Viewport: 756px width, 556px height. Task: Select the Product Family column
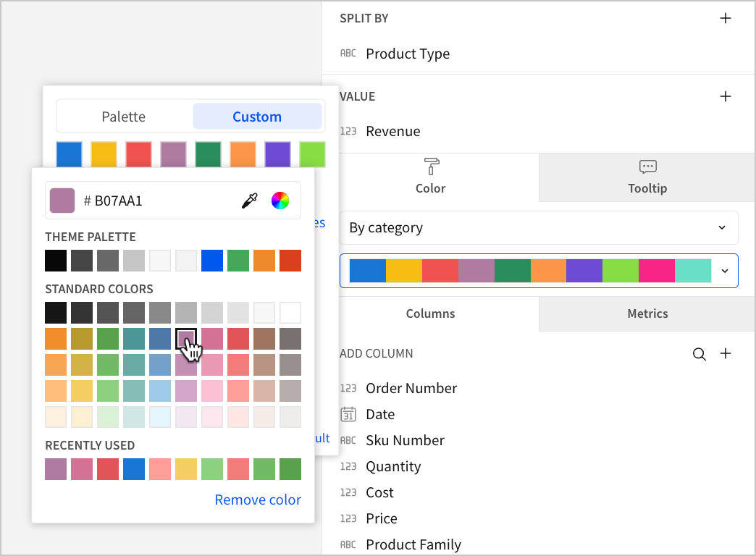pyautogui.click(x=413, y=544)
